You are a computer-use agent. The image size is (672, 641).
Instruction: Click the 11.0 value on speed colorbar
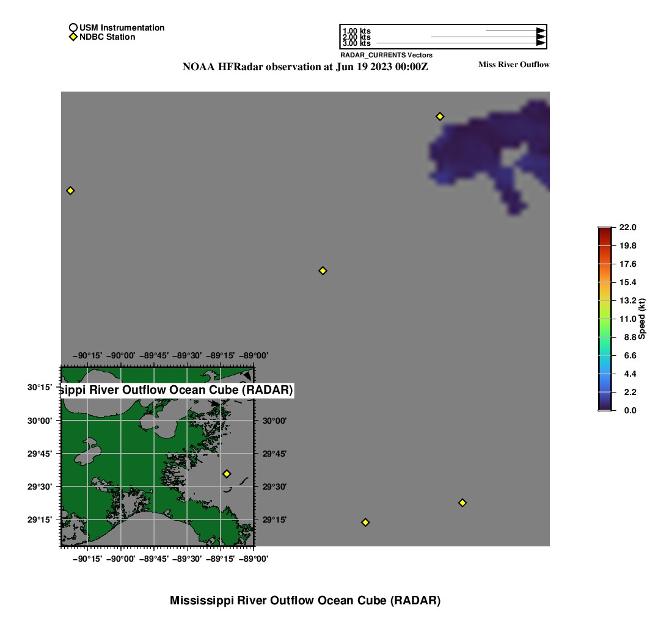pyautogui.click(x=629, y=319)
